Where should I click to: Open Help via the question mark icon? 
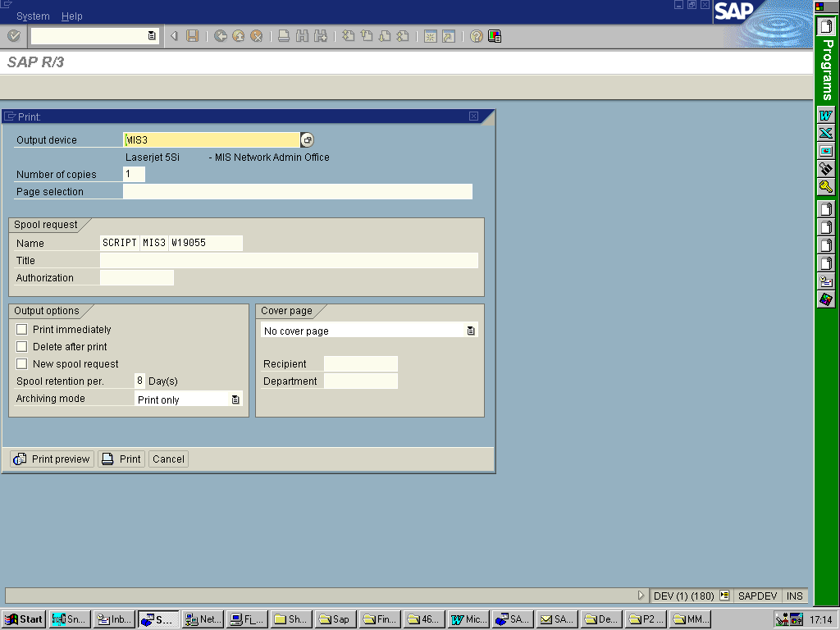click(x=477, y=36)
